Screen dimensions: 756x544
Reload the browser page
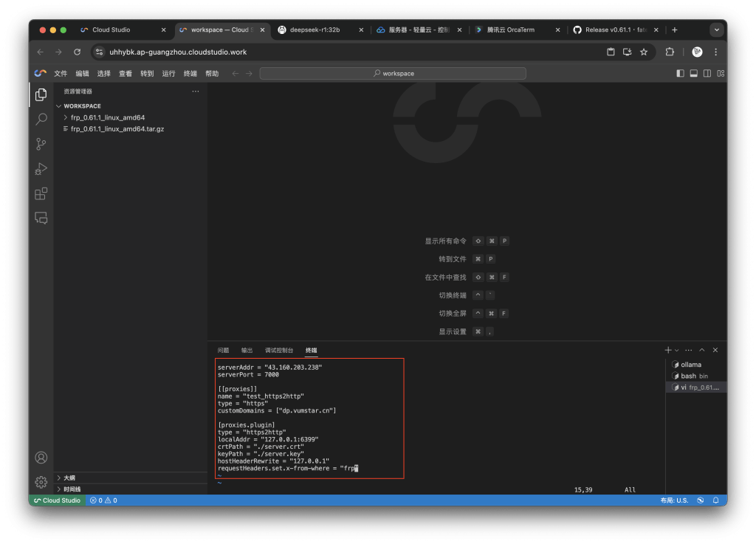[77, 52]
